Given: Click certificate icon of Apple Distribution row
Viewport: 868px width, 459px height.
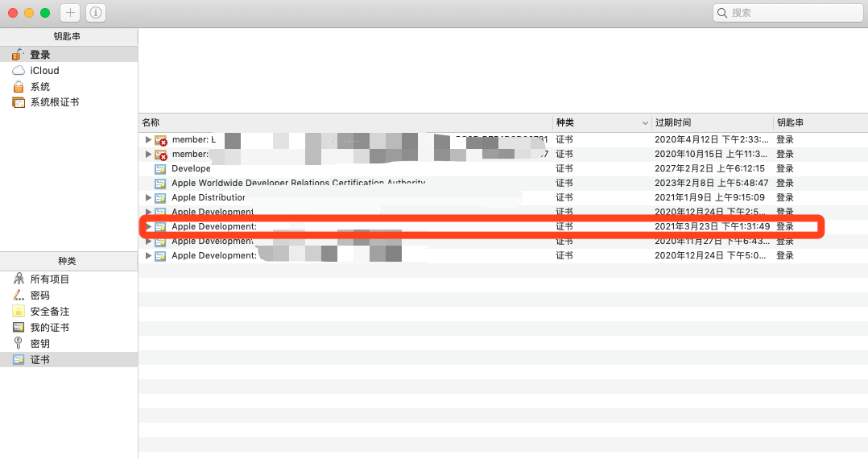Looking at the screenshot, I should [160, 197].
